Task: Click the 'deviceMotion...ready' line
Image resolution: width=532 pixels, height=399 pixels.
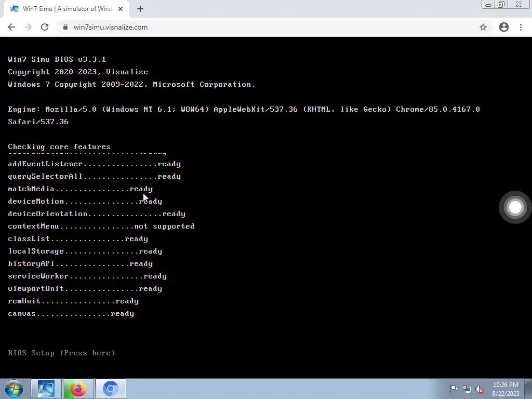Action: [85, 201]
